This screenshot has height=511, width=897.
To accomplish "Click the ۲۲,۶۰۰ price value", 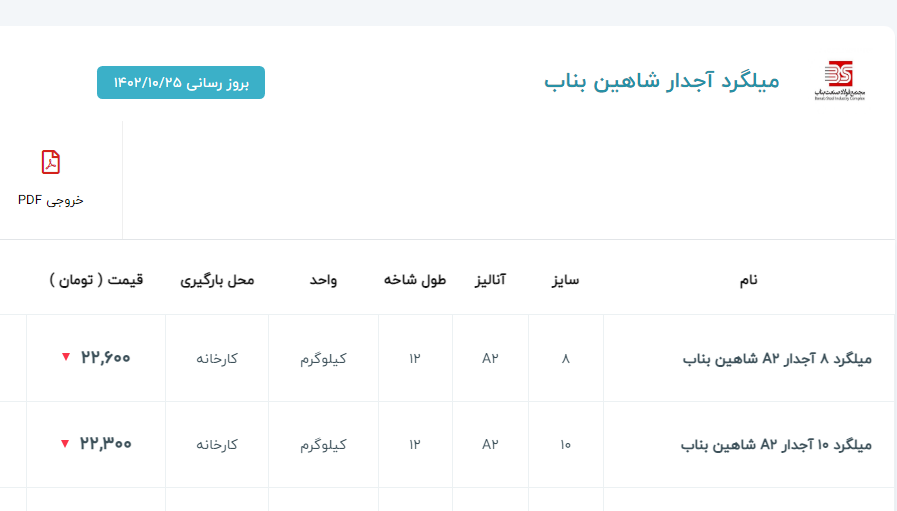I will pos(106,357).
